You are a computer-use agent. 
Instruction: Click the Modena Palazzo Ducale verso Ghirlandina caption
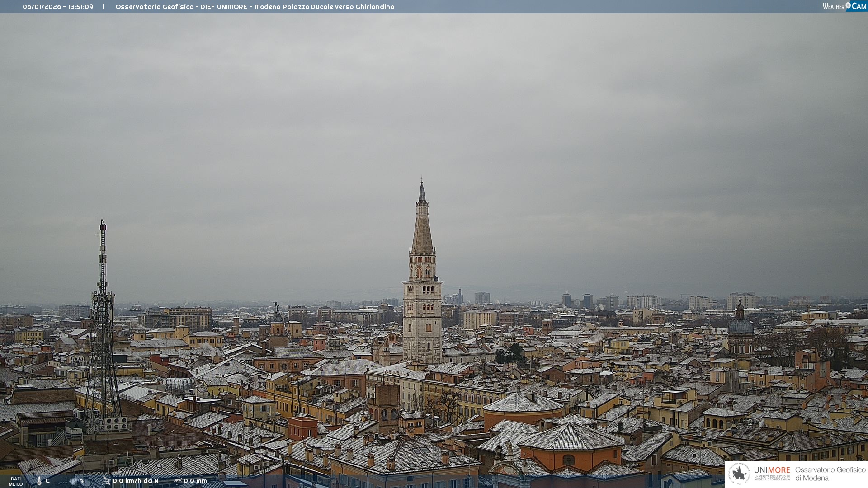pos(324,7)
